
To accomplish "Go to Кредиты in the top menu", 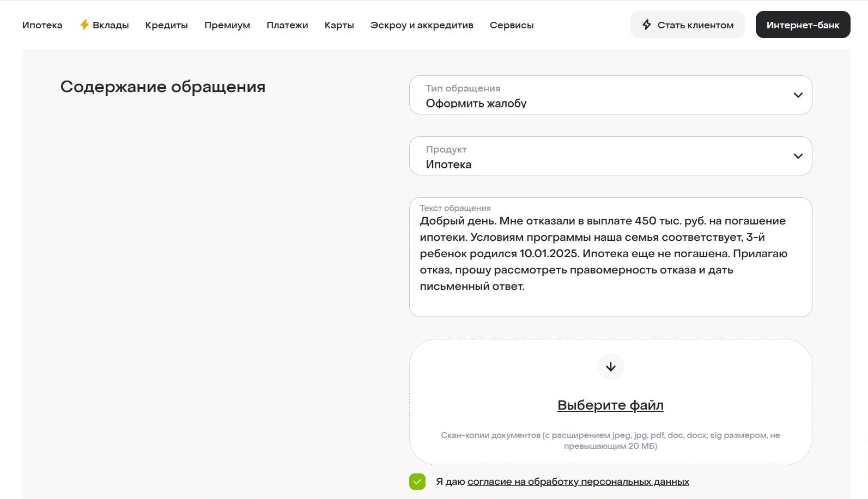I will pos(166,25).
